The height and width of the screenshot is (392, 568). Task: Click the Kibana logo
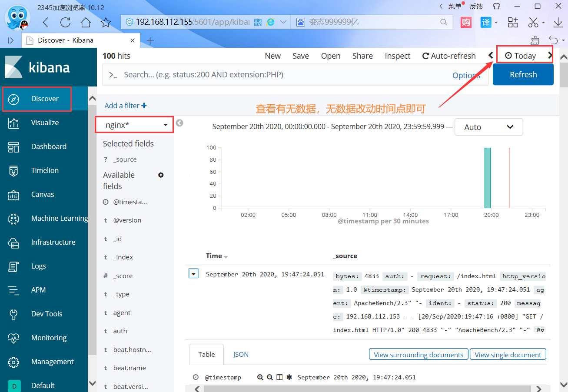pos(38,67)
